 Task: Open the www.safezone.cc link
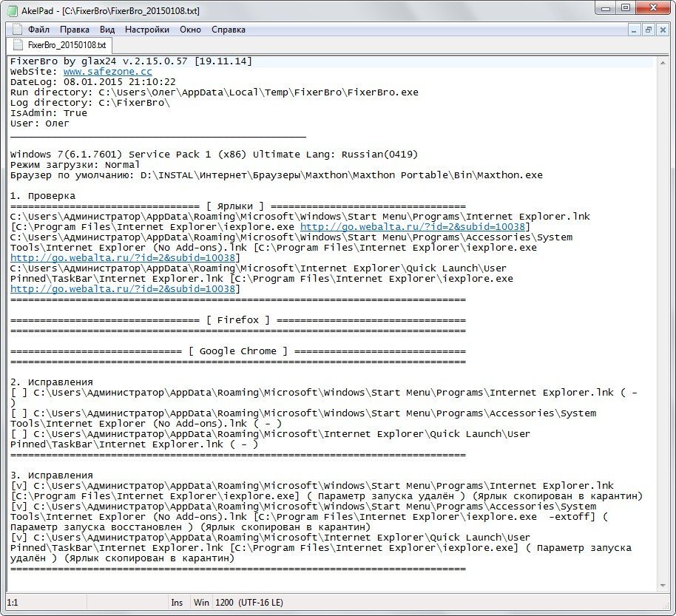tap(108, 72)
